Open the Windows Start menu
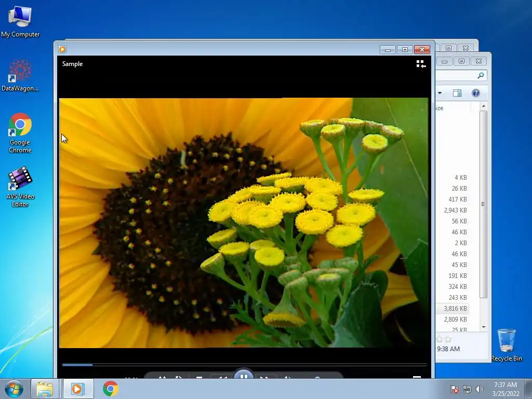 (x=14, y=389)
